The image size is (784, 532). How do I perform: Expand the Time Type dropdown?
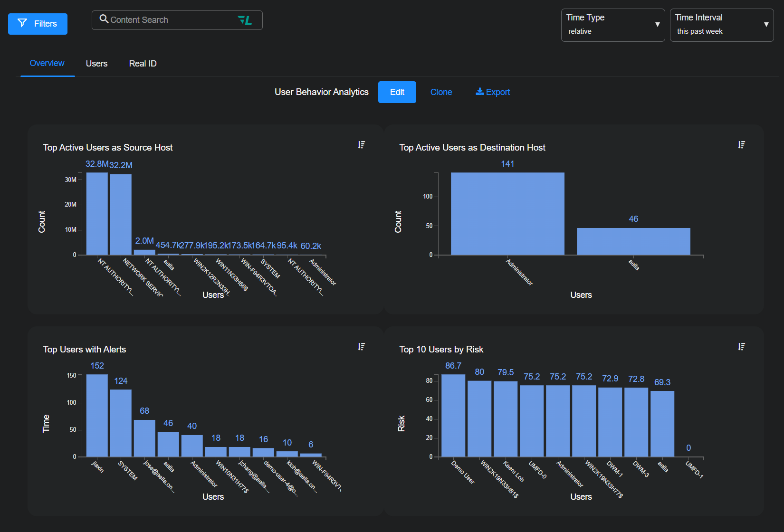tap(612, 25)
